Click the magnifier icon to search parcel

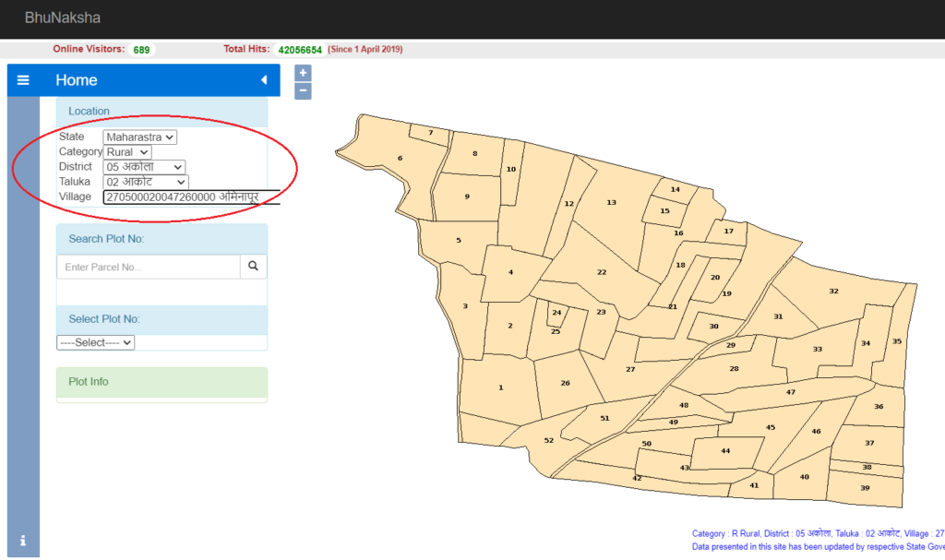click(x=253, y=266)
